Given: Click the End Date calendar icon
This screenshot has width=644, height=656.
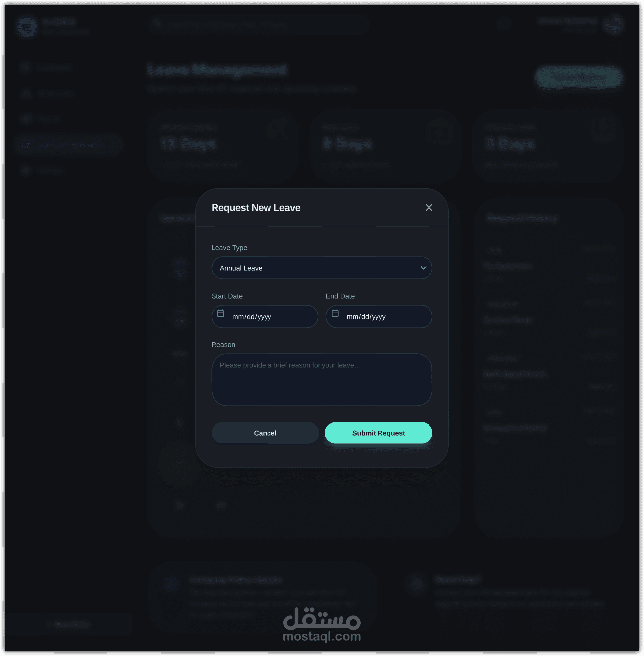Looking at the screenshot, I should (335, 314).
